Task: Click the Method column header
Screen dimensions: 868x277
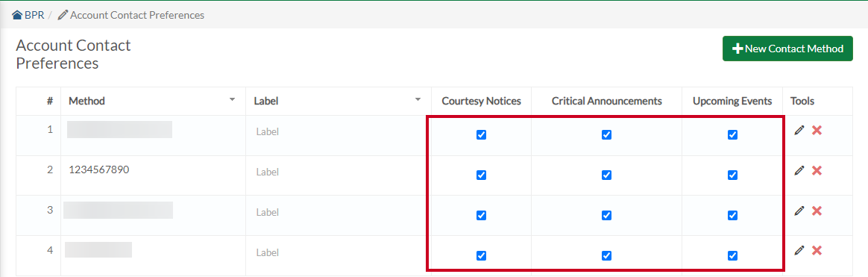Action: pyautogui.click(x=154, y=101)
